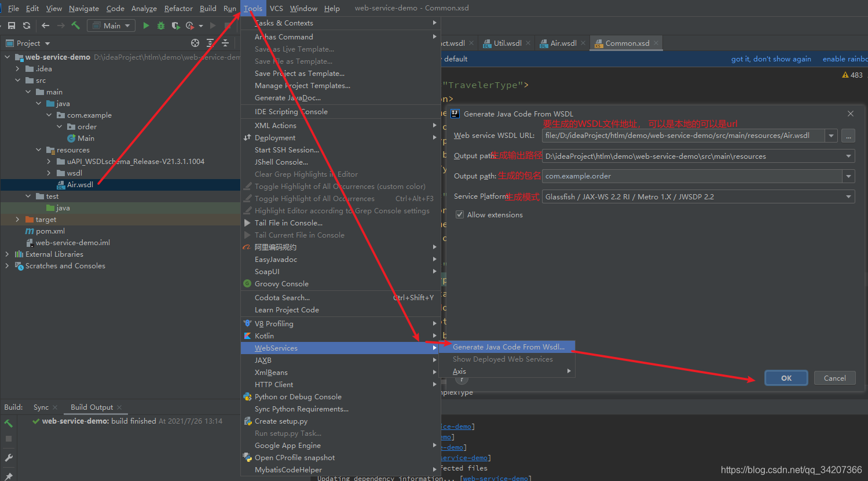Select Generate Java Code From Wsdl menu item

point(507,347)
